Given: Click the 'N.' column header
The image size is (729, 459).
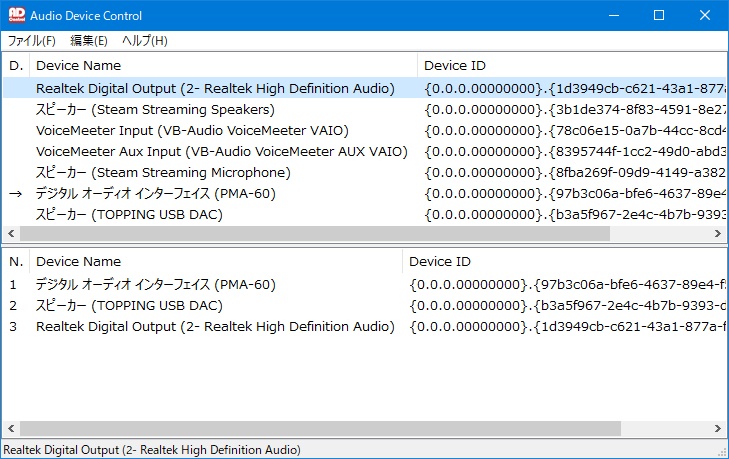Looking at the screenshot, I should point(16,261).
